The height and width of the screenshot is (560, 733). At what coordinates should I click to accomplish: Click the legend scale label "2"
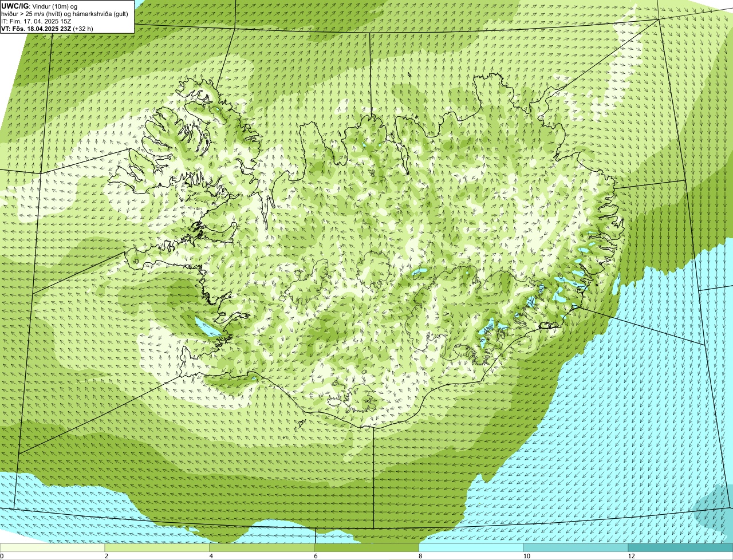coord(106,556)
